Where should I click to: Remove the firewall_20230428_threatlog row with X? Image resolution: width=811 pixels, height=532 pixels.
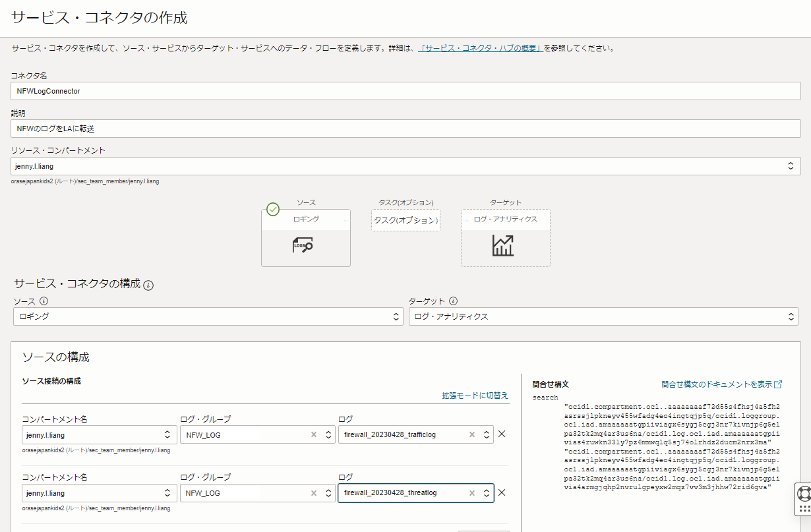point(502,492)
